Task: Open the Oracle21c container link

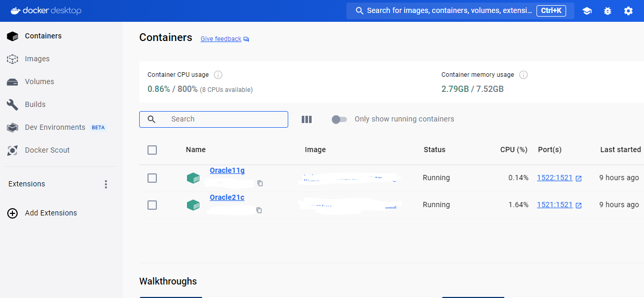Action: click(227, 197)
